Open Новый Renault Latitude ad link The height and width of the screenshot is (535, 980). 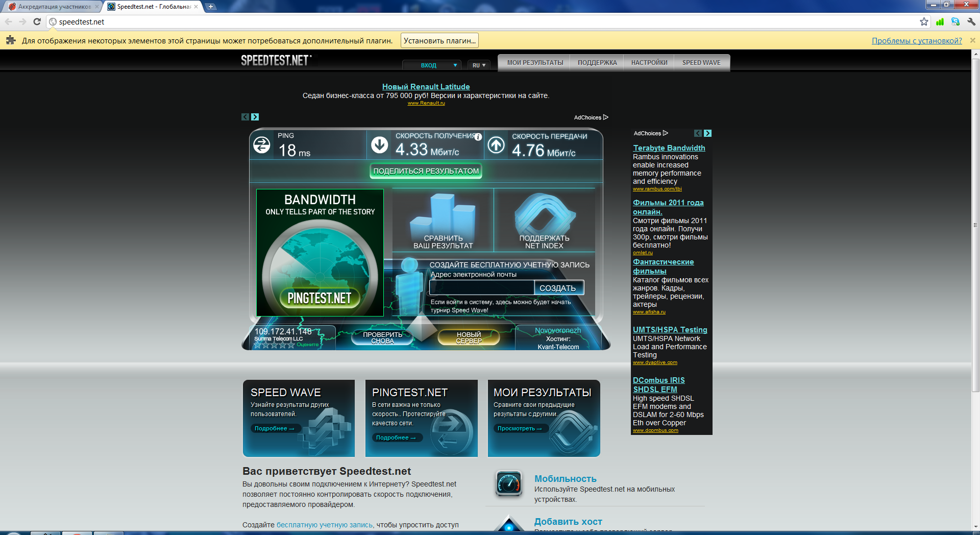(x=426, y=87)
